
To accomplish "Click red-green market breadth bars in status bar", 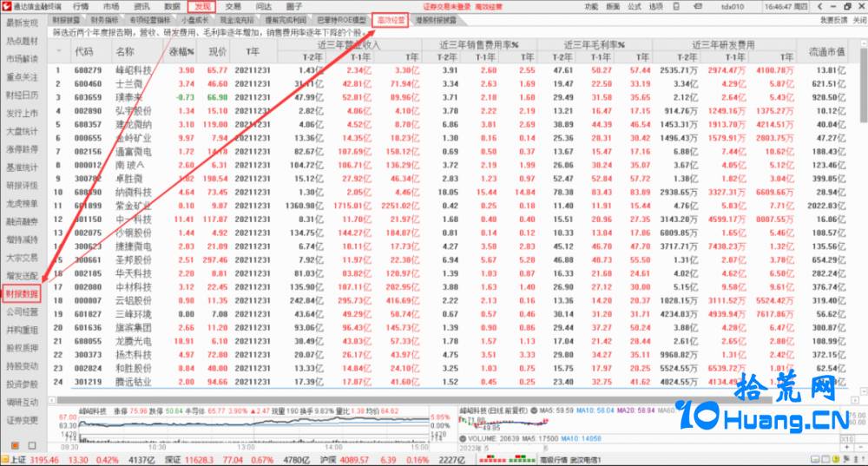I will (x=507, y=459).
